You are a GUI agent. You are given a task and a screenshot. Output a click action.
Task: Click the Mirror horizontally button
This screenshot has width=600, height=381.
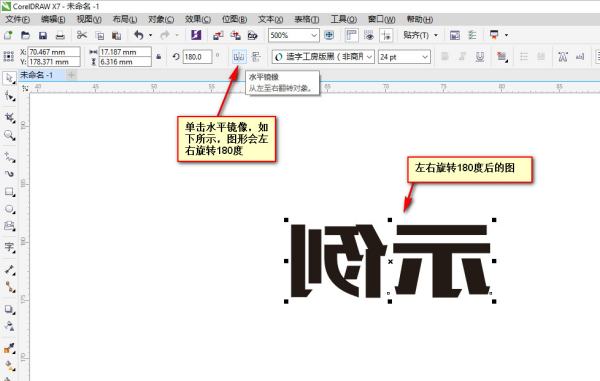point(239,57)
